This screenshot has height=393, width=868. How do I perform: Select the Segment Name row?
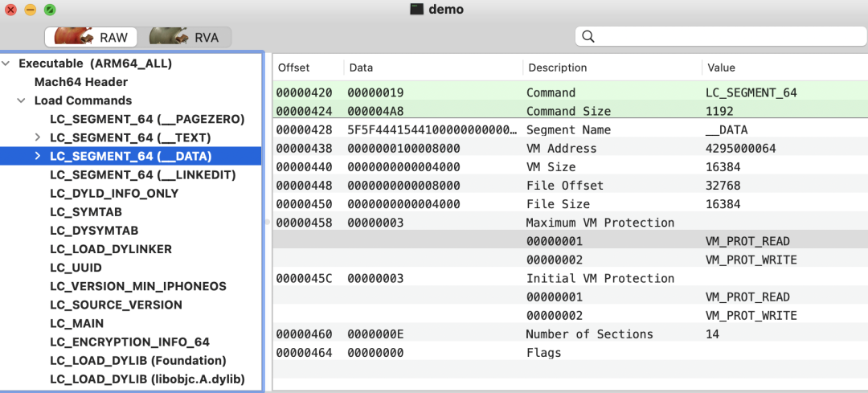coord(570,130)
